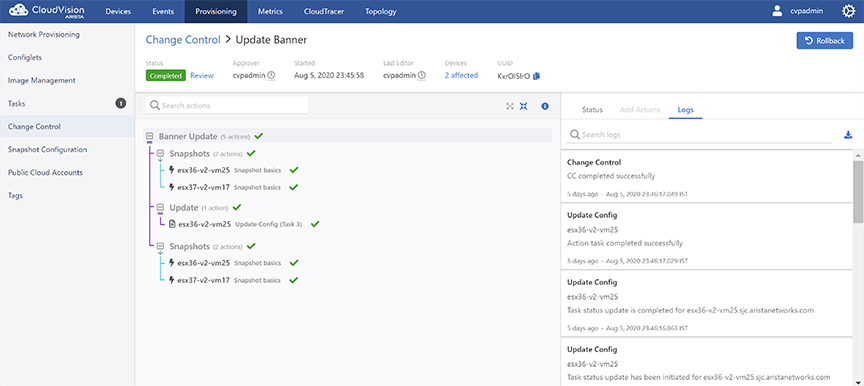Viewport: 864px width, 386px height.
Task: Collapse the first Snapshots stage
Action: (160, 153)
